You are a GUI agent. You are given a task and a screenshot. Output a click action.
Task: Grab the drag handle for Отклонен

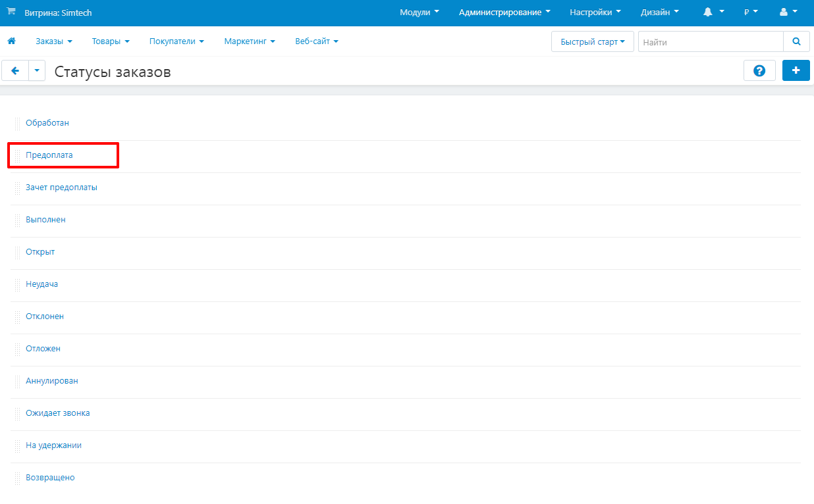(18, 317)
